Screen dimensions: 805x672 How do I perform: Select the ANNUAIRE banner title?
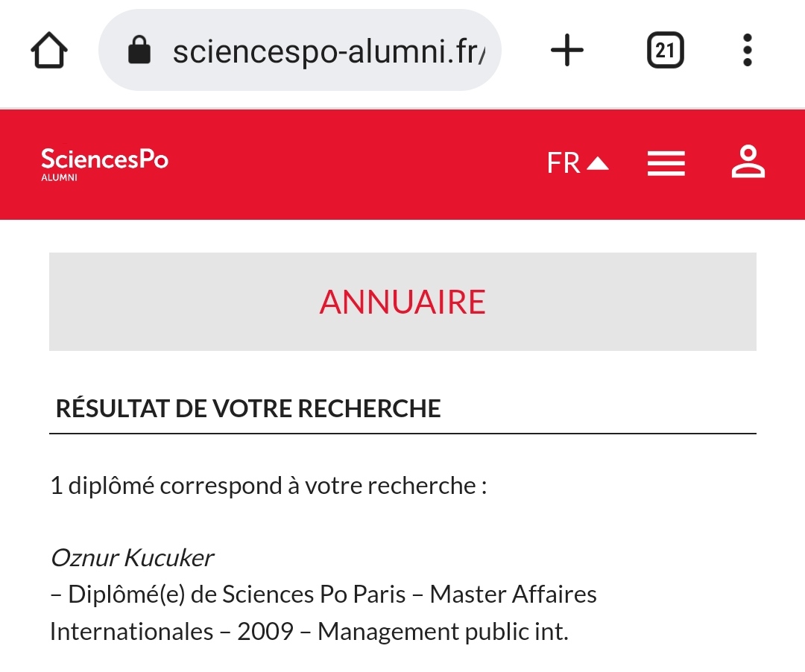click(x=402, y=302)
